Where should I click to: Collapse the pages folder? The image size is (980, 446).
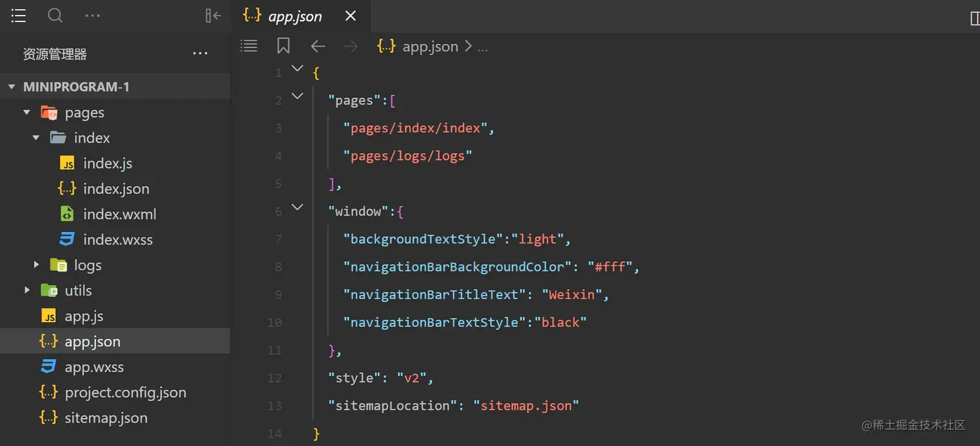click(27, 112)
